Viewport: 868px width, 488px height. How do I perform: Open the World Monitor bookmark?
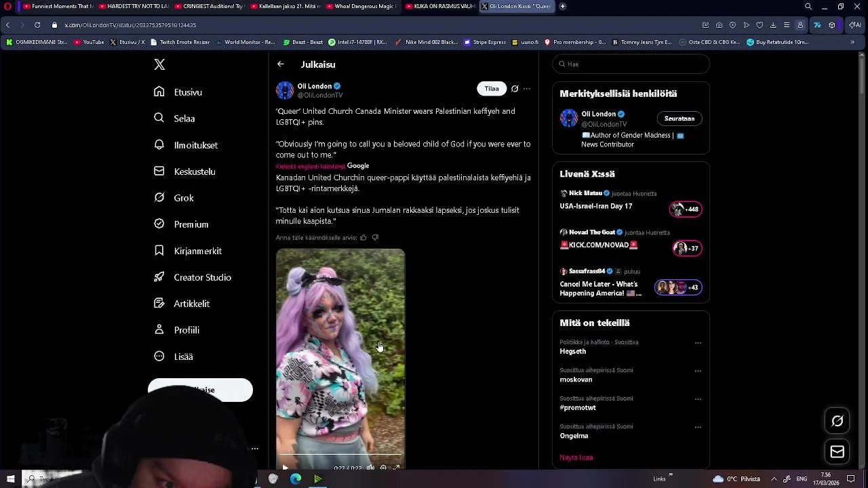245,42
